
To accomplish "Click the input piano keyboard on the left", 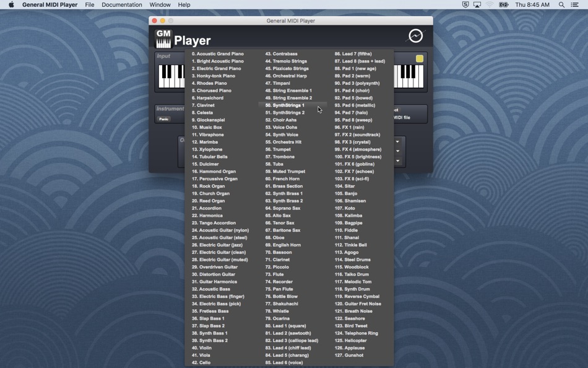I will [171, 76].
